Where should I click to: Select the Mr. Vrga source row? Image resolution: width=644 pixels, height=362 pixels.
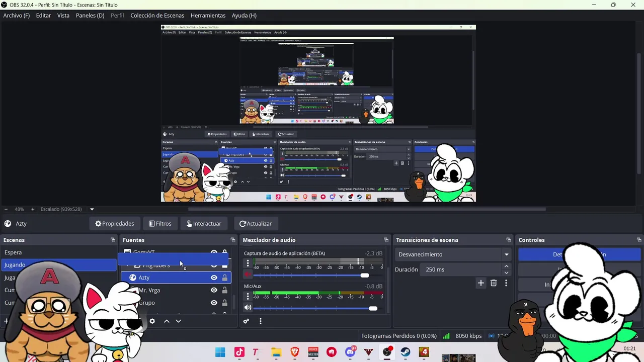tap(176, 290)
